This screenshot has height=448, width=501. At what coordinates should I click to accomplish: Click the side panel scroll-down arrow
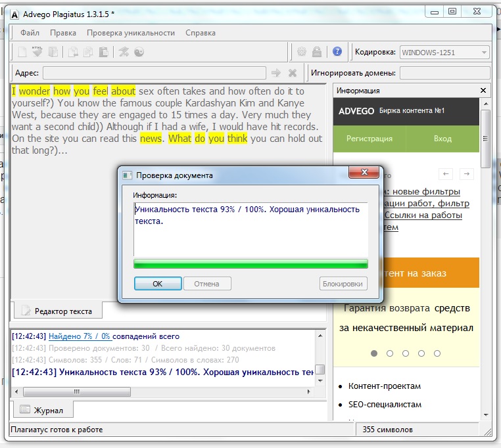(486, 415)
